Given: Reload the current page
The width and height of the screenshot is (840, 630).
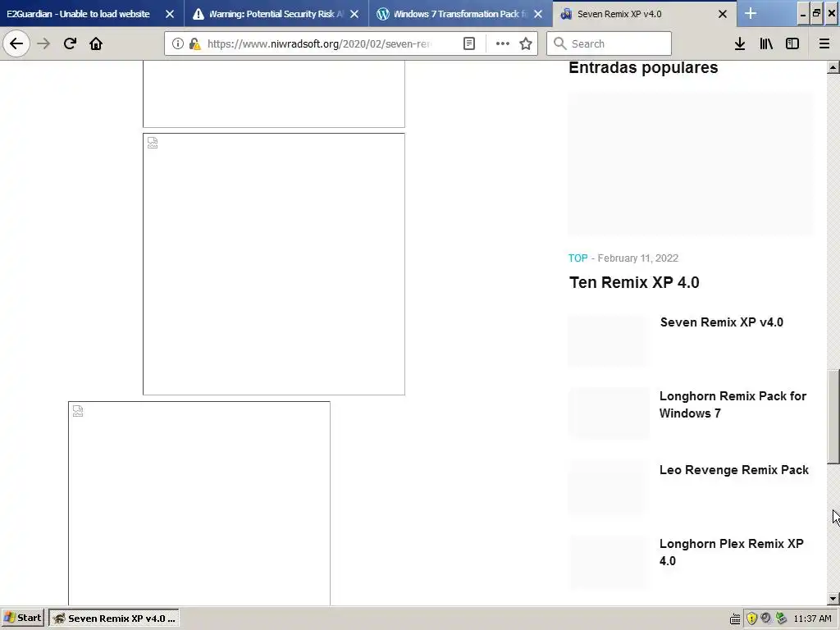Looking at the screenshot, I should [70, 43].
